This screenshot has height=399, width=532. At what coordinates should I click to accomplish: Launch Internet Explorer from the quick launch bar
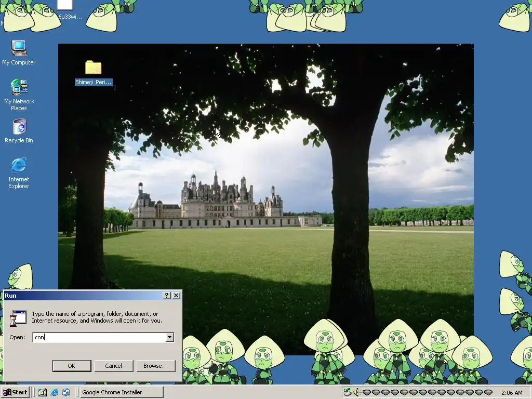(54, 392)
